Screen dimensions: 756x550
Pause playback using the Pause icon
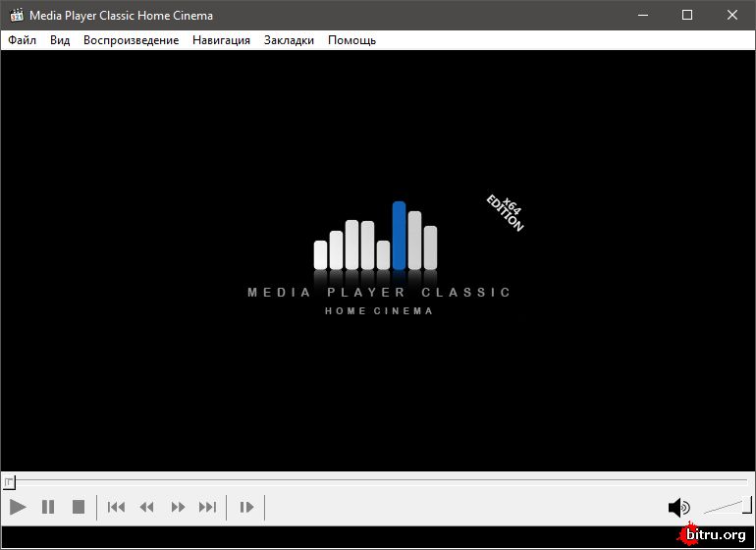[48, 507]
